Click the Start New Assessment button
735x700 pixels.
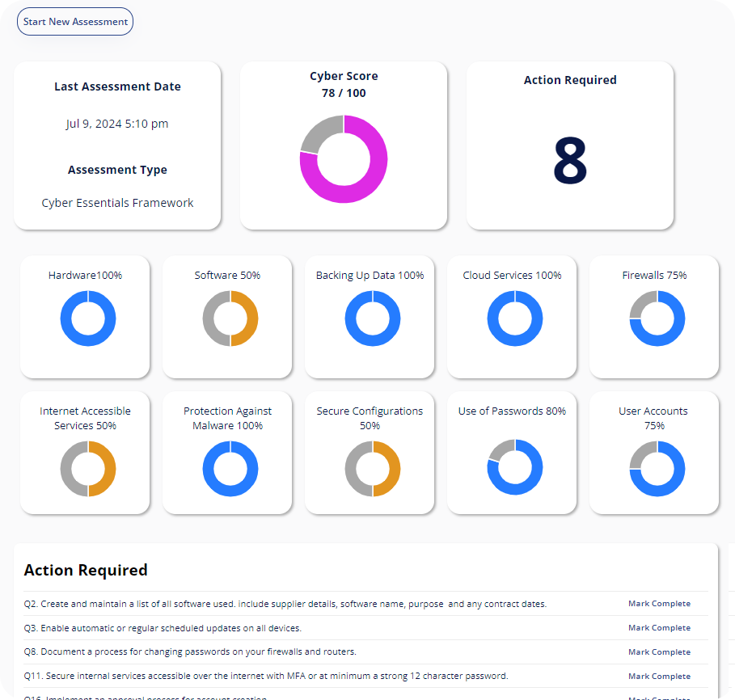coord(74,21)
